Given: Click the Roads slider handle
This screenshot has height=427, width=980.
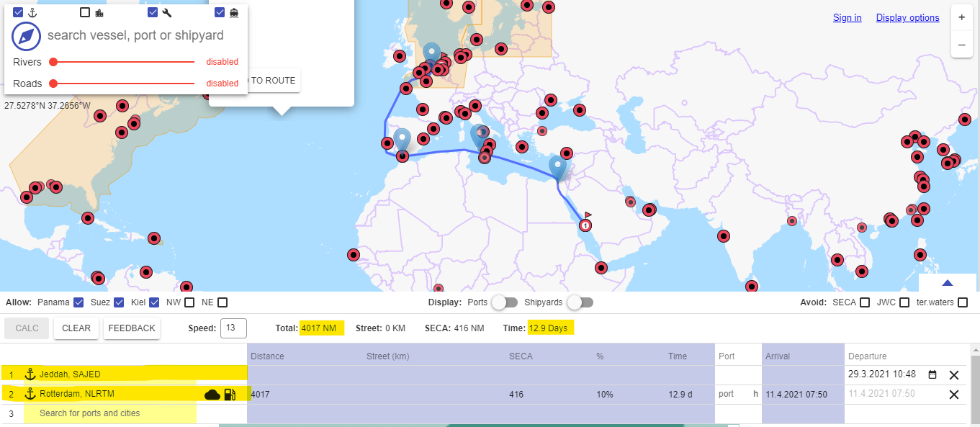Looking at the screenshot, I should point(53,84).
